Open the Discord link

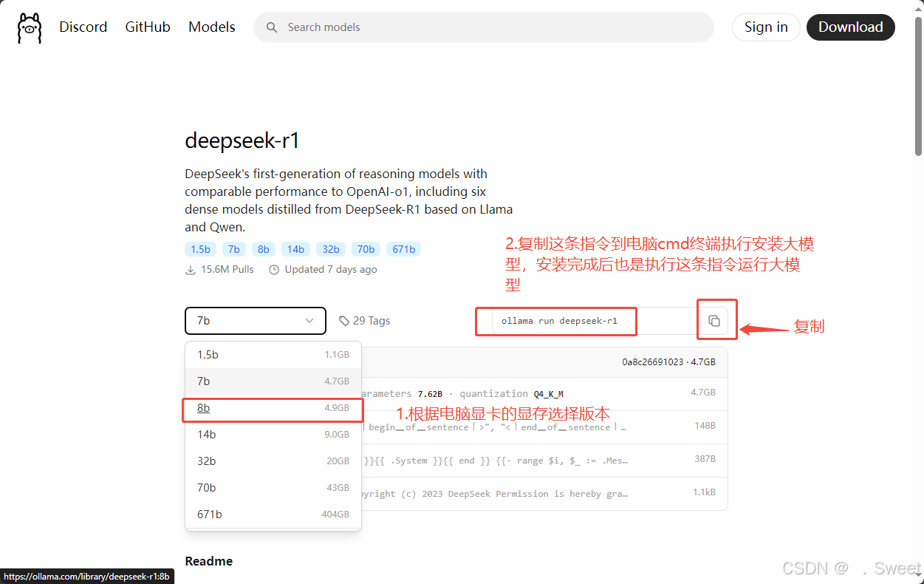click(x=83, y=27)
